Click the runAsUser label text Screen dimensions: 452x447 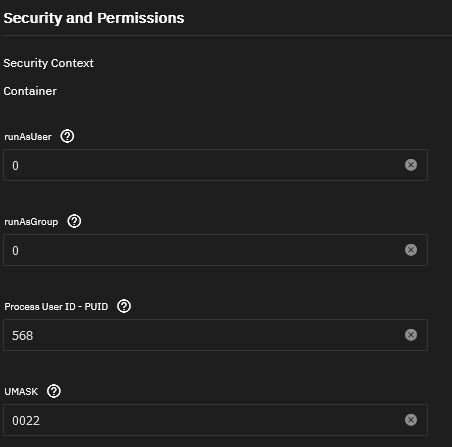coord(28,137)
